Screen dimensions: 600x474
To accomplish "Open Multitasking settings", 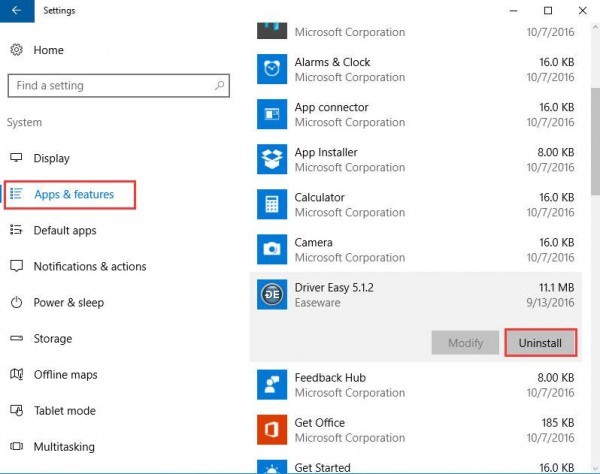I will point(64,447).
